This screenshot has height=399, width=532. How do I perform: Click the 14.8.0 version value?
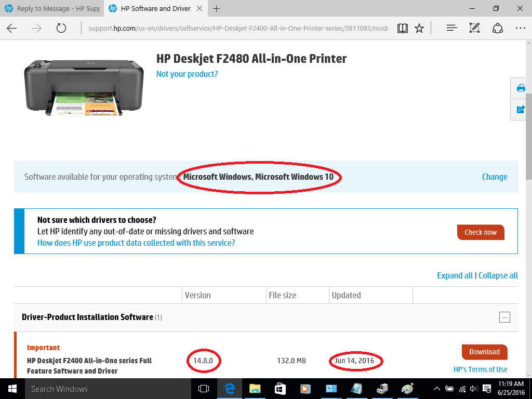[x=203, y=361]
